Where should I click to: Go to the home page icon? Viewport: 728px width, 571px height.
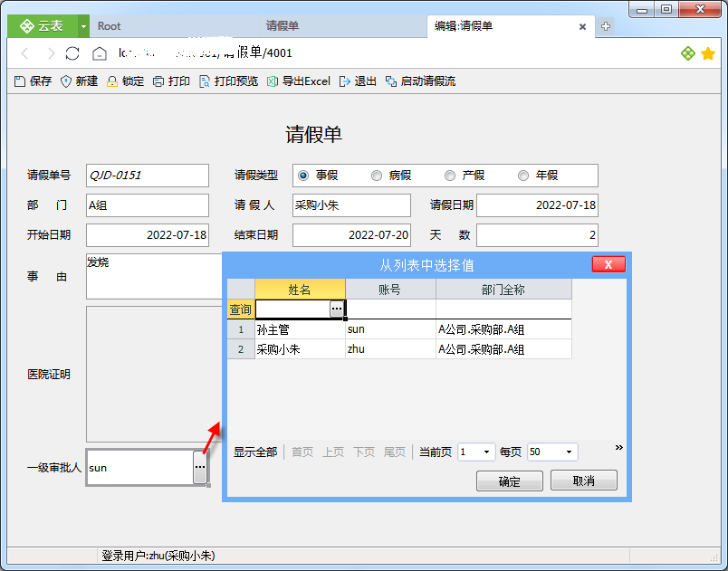tap(100, 53)
